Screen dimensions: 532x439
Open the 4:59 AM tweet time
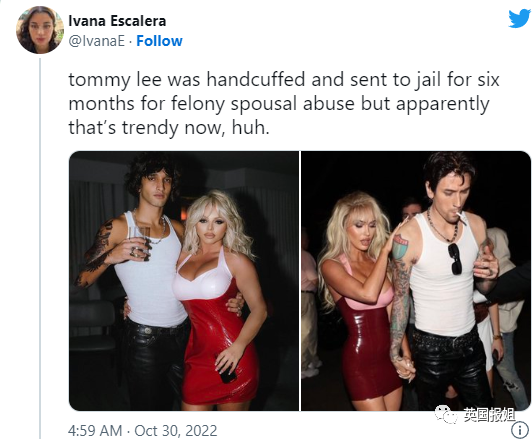(x=95, y=431)
